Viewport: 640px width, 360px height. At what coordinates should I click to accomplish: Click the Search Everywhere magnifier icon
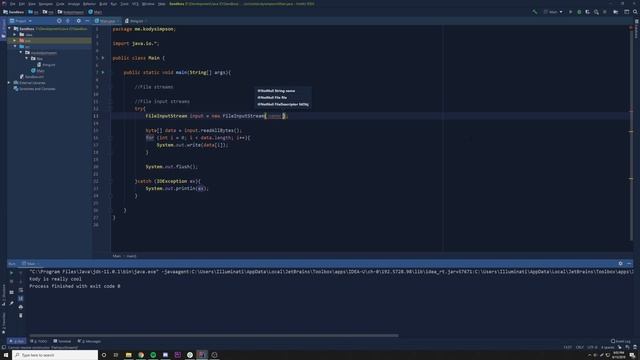(x=635, y=12)
